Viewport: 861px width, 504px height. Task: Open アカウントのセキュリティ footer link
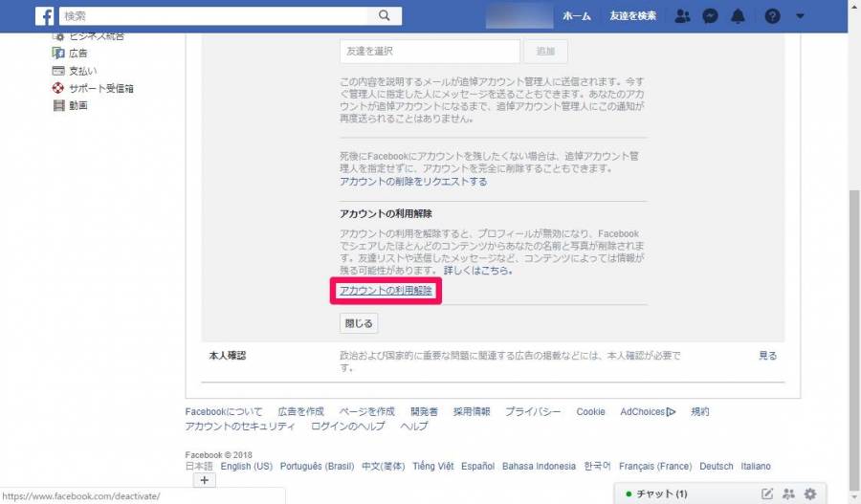tap(240, 426)
